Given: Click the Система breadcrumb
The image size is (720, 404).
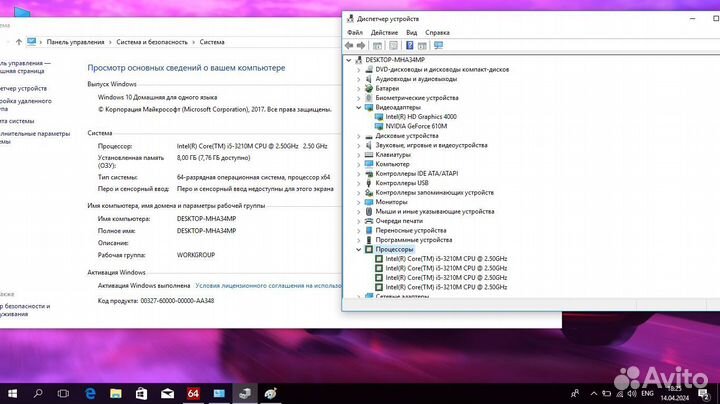Looking at the screenshot, I should [x=212, y=42].
